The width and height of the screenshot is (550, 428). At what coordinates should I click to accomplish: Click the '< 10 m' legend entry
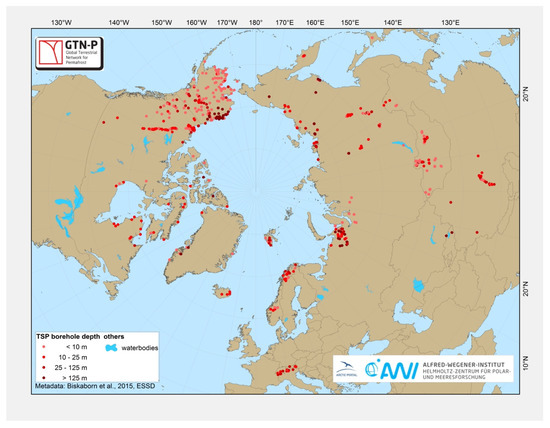click(65, 347)
